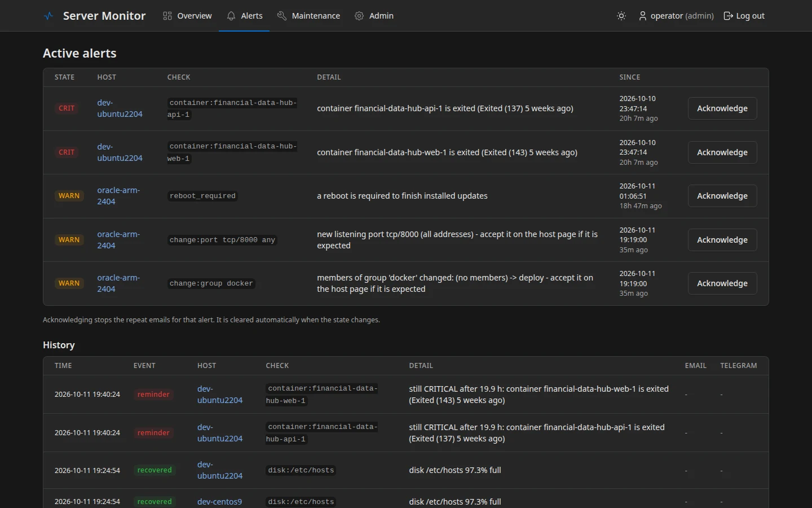Screen dimensions: 812x508
Task: Click the Server Monitor pulse logo icon
Action: [x=48, y=16]
